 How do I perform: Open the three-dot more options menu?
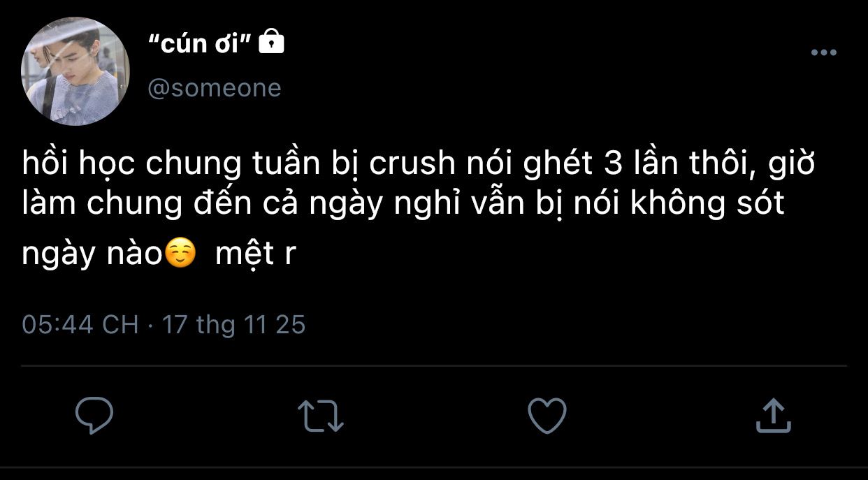(x=823, y=52)
